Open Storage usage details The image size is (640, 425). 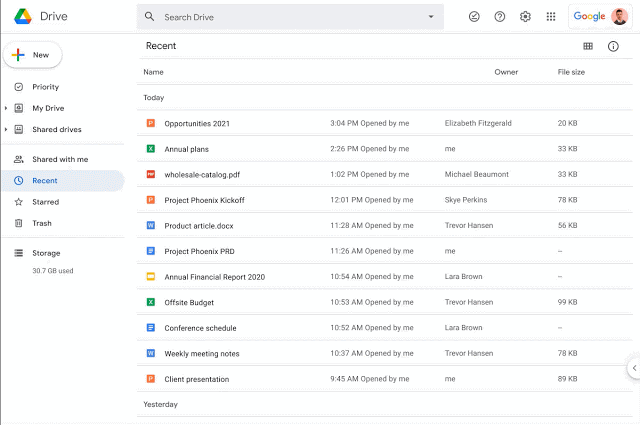[46, 253]
